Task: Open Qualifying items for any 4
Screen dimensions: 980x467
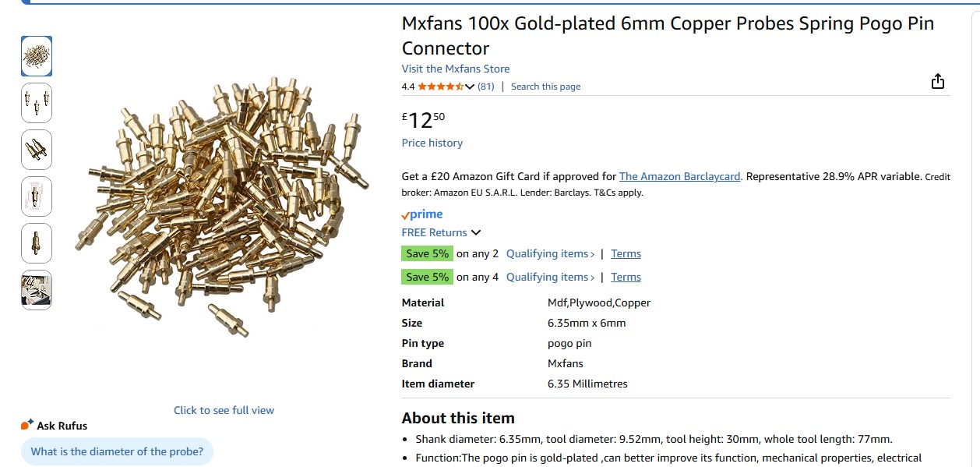Action: (550, 277)
